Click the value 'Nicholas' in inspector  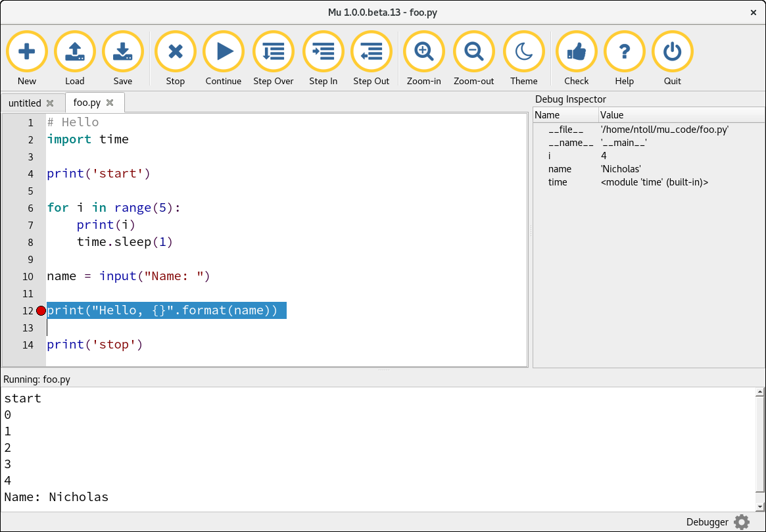click(621, 169)
